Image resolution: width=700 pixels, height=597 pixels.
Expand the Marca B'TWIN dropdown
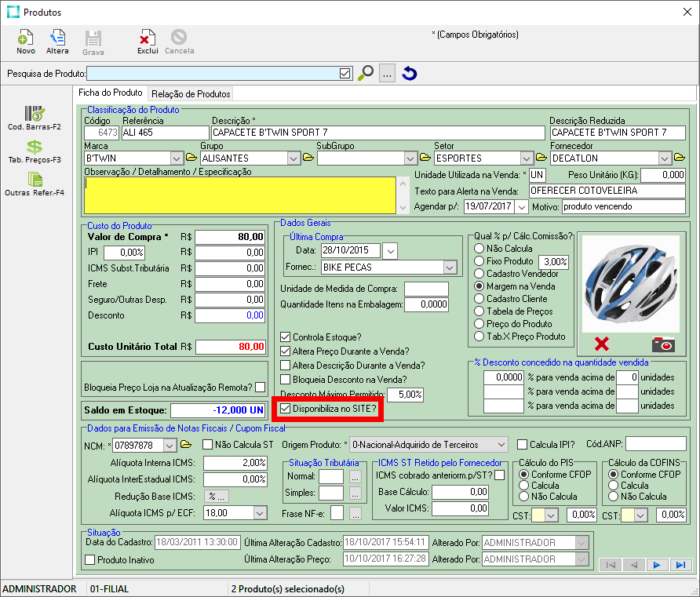[177, 158]
